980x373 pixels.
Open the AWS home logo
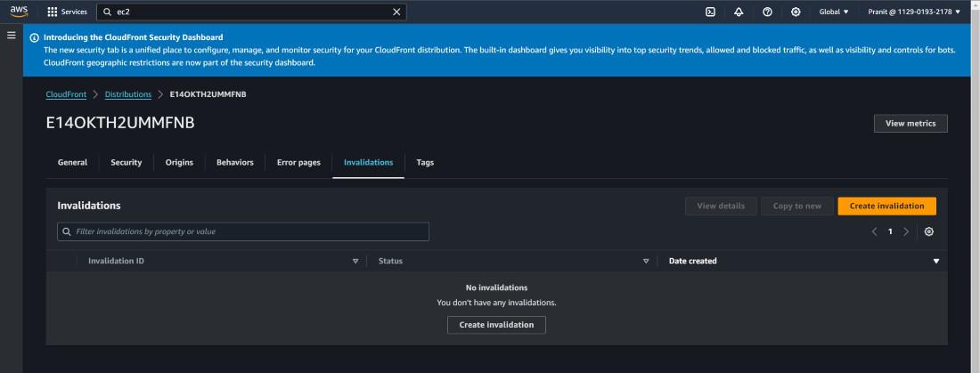pyautogui.click(x=19, y=12)
